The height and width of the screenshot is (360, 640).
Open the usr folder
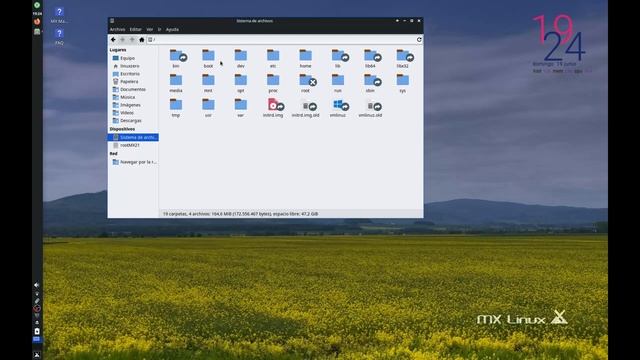[x=208, y=108]
